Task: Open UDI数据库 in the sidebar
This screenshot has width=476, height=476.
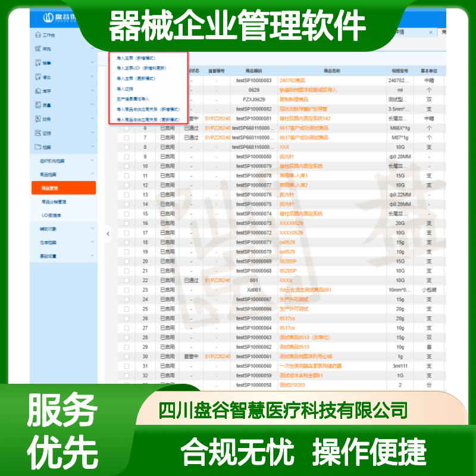Action: [51, 215]
